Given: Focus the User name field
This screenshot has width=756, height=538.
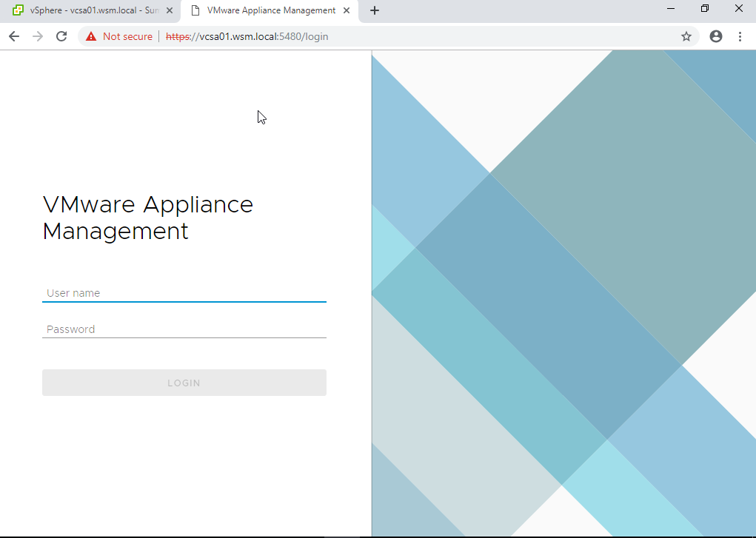Looking at the screenshot, I should pyautogui.click(x=184, y=293).
